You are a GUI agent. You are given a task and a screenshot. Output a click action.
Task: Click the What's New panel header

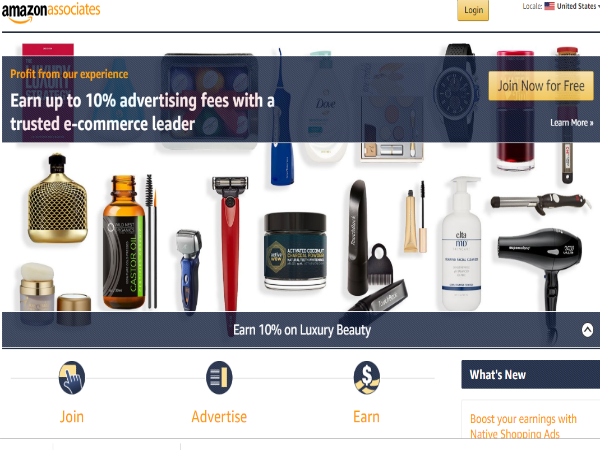[531, 375]
